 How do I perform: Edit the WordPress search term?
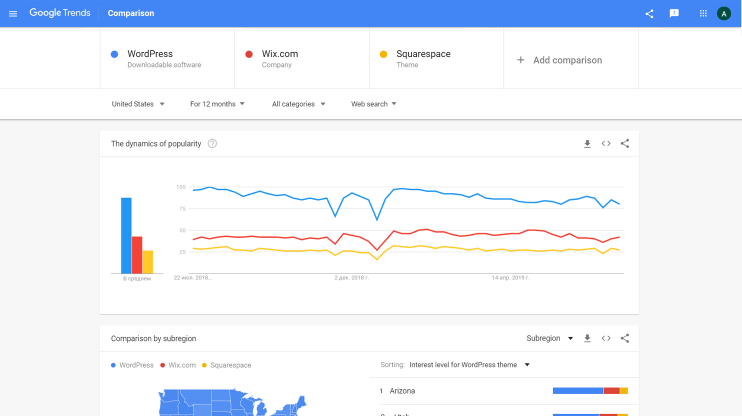coord(168,58)
